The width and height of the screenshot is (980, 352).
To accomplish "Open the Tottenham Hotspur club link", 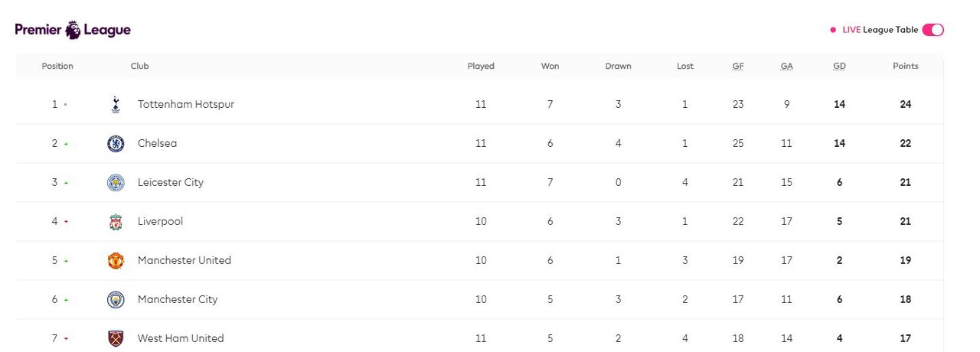I will 186,104.
